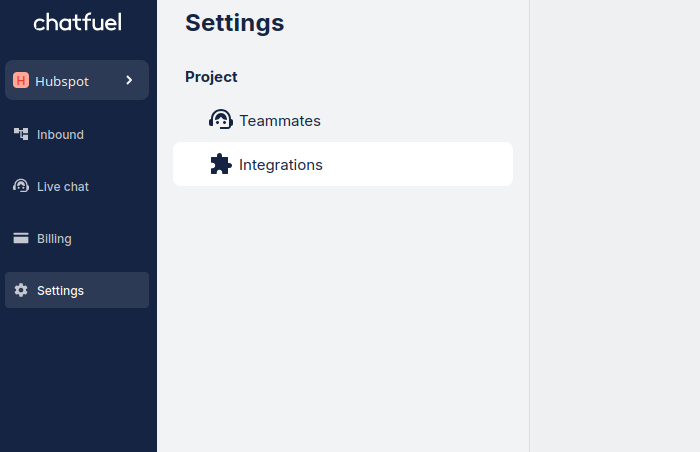Click the Chatfuel logo

coord(77,22)
